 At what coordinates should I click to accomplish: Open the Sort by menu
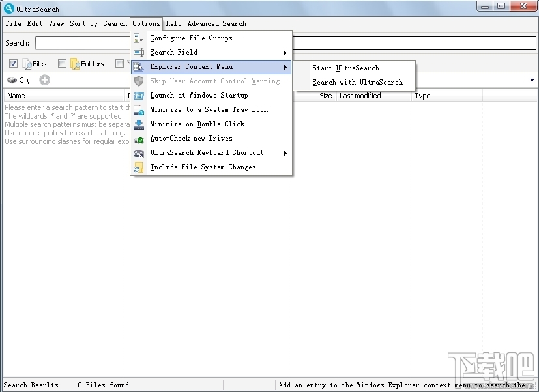(x=84, y=23)
